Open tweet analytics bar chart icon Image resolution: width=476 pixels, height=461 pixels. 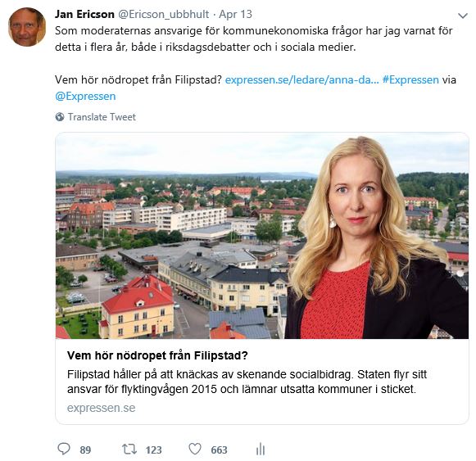(261, 450)
